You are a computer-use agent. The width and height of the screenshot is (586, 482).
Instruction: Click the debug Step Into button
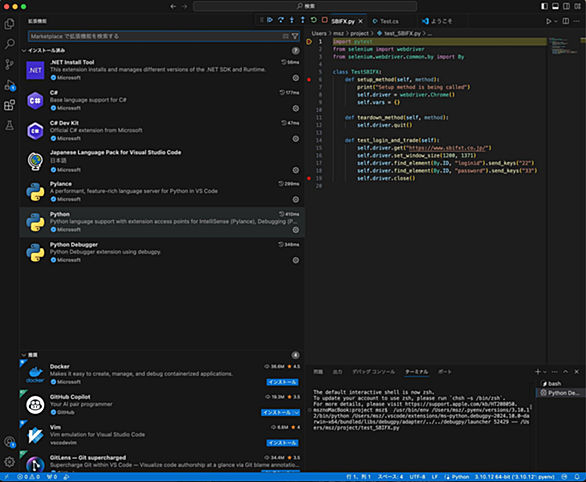click(292, 20)
